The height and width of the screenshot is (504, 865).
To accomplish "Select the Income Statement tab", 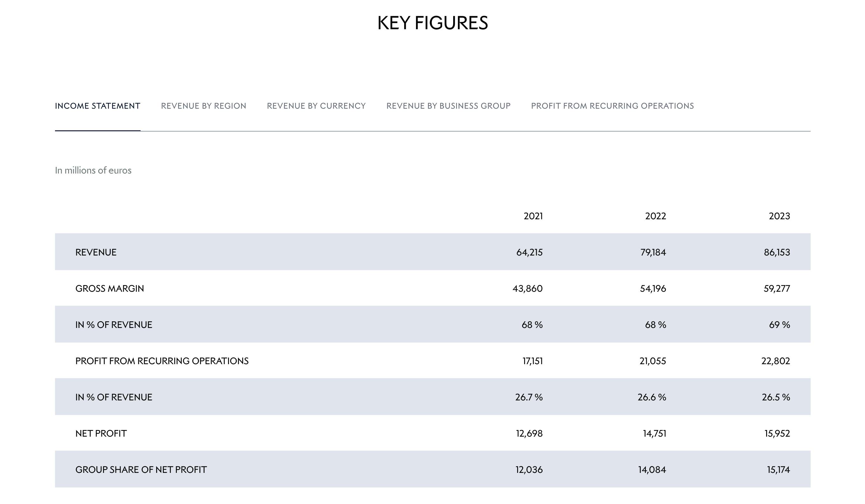I will tap(98, 106).
